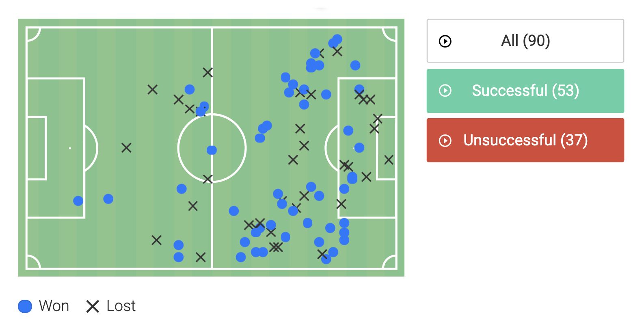Select the topmost won dot on the right wing

(x=337, y=39)
